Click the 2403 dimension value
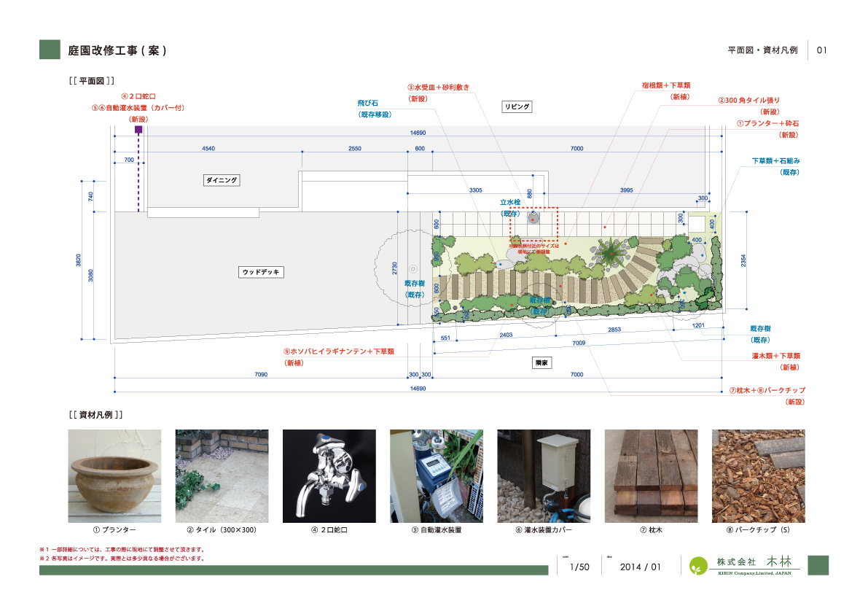The image size is (868, 614). [x=506, y=335]
